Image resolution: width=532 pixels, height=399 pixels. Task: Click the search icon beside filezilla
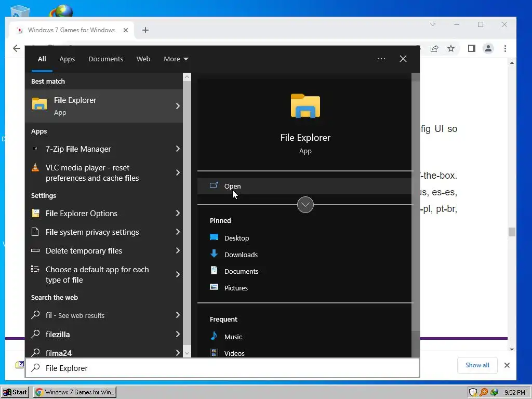pyautogui.click(x=35, y=334)
